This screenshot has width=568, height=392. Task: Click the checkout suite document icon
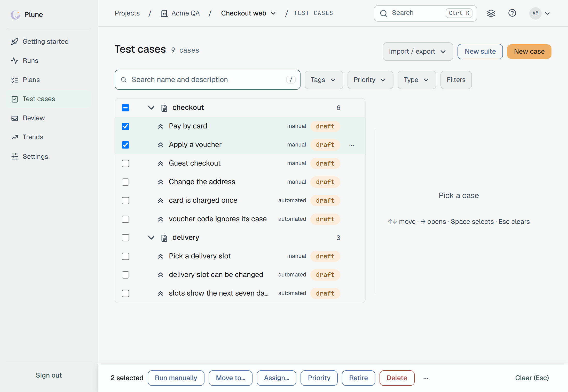point(164,108)
